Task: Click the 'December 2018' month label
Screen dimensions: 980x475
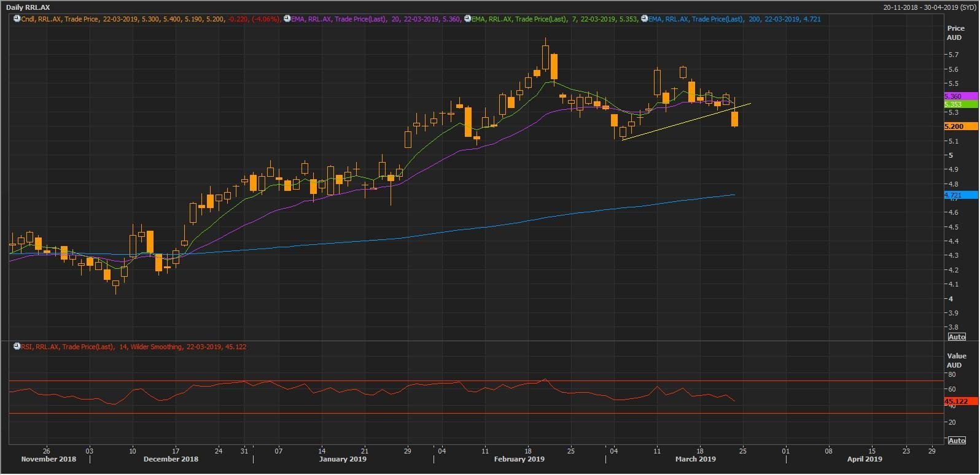Action: coord(171,459)
